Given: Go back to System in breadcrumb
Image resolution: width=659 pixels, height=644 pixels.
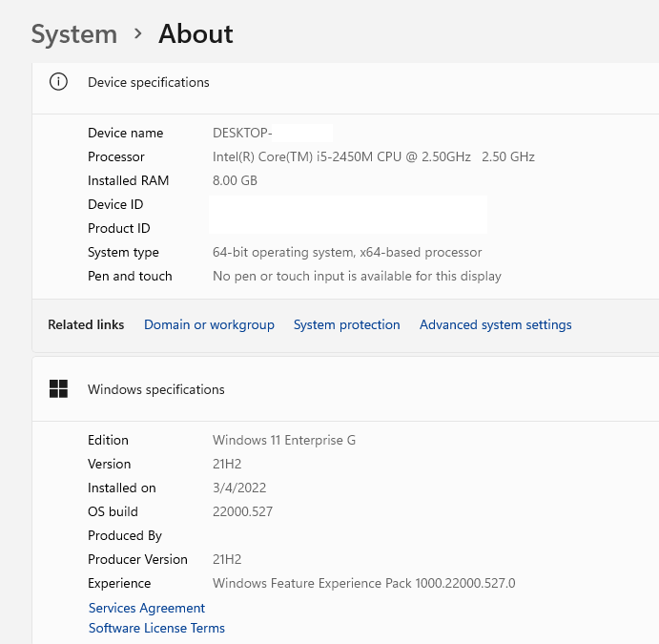Looking at the screenshot, I should coord(73,34).
